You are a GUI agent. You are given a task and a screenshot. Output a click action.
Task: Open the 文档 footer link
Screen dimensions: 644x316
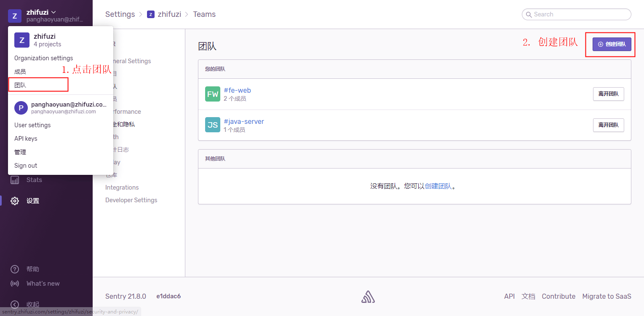[x=528, y=296]
